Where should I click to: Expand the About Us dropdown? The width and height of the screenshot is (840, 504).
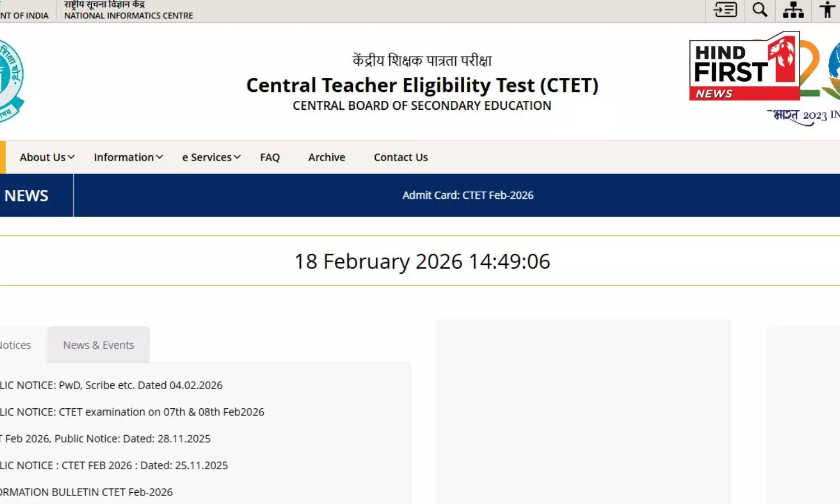(x=46, y=157)
